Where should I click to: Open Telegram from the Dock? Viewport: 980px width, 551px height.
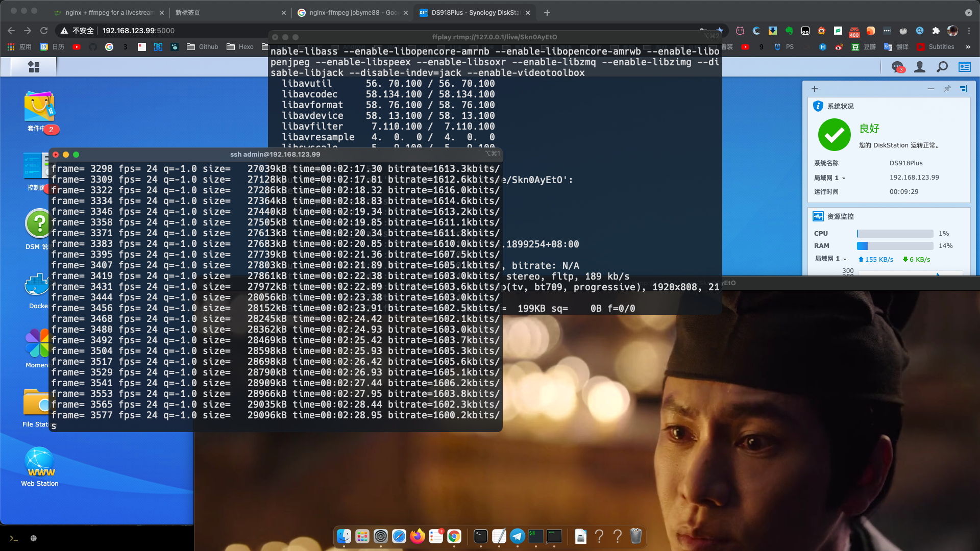click(517, 536)
